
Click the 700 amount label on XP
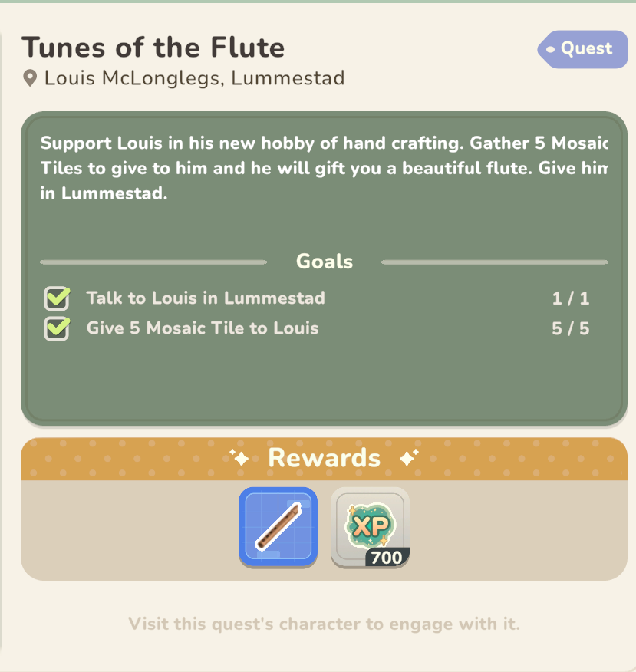click(x=387, y=558)
